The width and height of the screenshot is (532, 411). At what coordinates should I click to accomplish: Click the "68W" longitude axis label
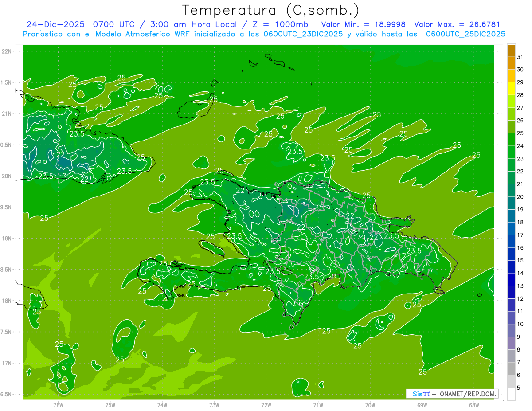point(473,405)
